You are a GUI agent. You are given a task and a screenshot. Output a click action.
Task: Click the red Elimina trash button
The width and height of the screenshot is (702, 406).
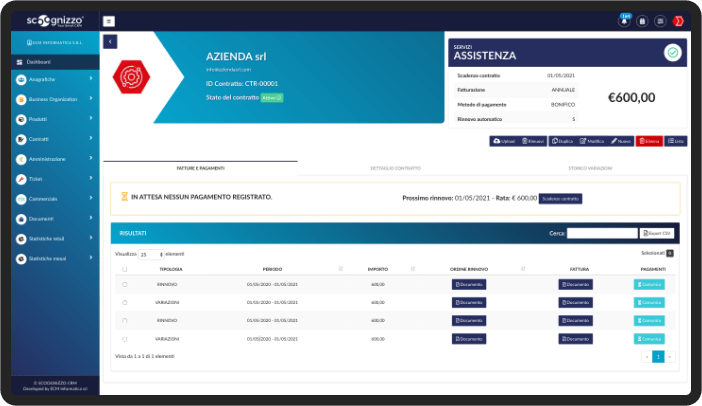tap(649, 141)
